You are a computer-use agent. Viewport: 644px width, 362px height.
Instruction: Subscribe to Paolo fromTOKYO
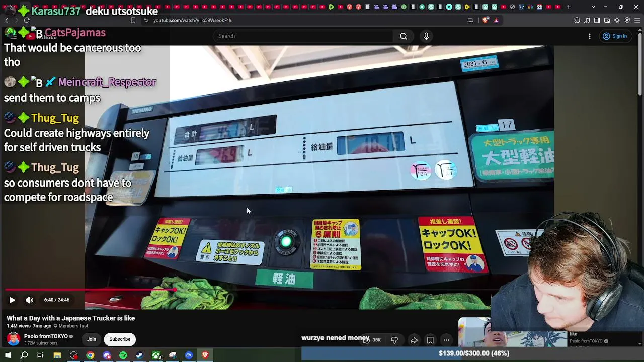(120, 339)
